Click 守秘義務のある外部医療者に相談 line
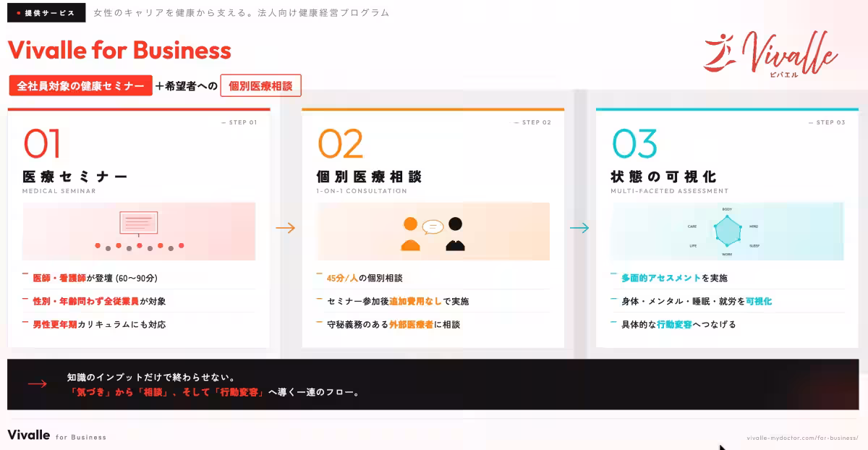Viewport: 868px width, 450px height. [393, 324]
